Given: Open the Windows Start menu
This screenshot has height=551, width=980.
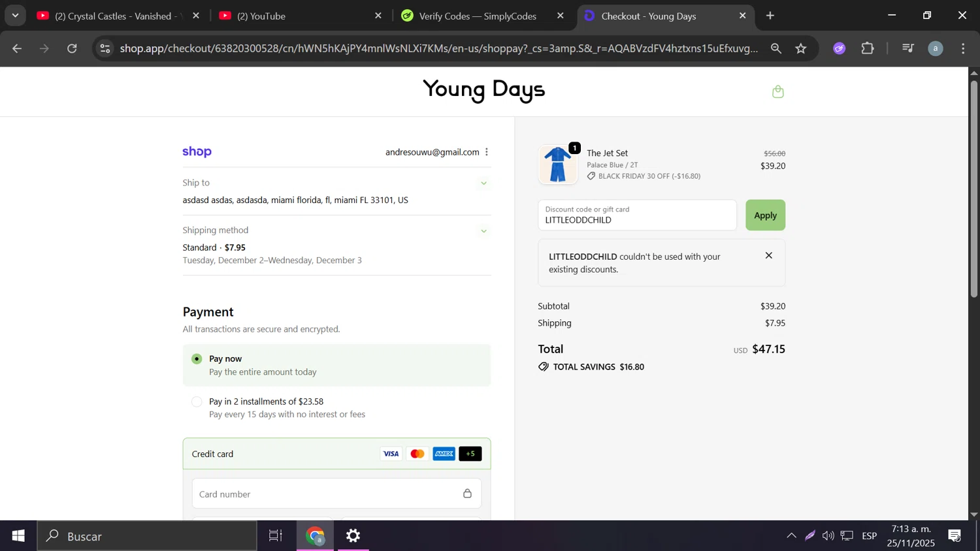Looking at the screenshot, I should (18, 536).
